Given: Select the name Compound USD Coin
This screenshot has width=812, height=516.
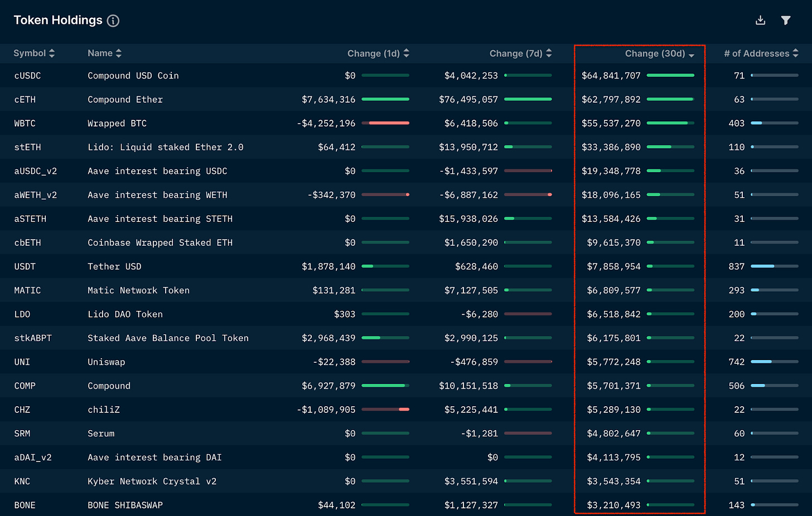Looking at the screenshot, I should tap(133, 76).
